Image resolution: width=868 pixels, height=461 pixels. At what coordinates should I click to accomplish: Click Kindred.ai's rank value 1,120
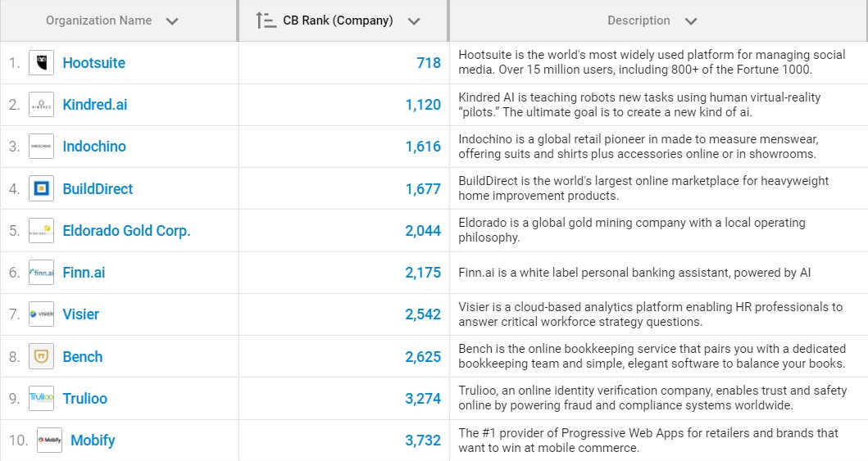click(423, 105)
